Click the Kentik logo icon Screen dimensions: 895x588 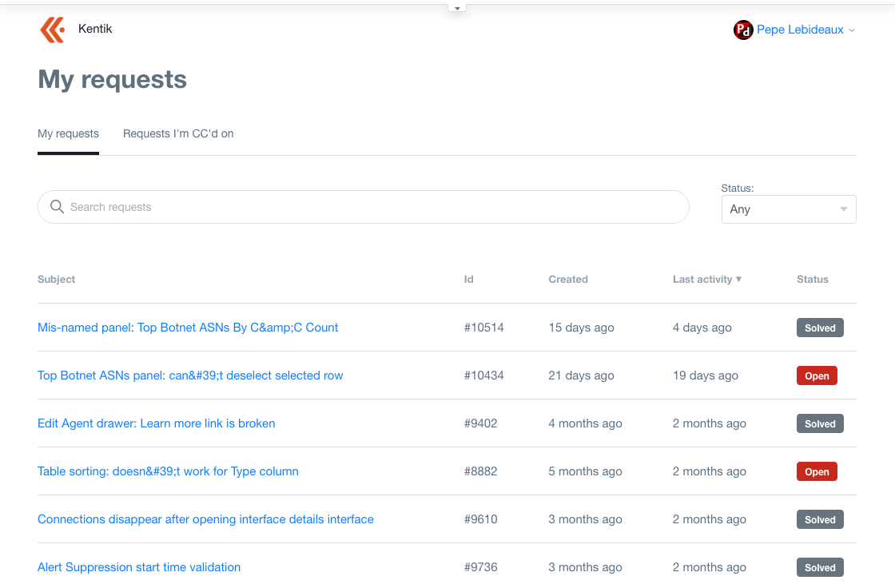pyautogui.click(x=52, y=30)
